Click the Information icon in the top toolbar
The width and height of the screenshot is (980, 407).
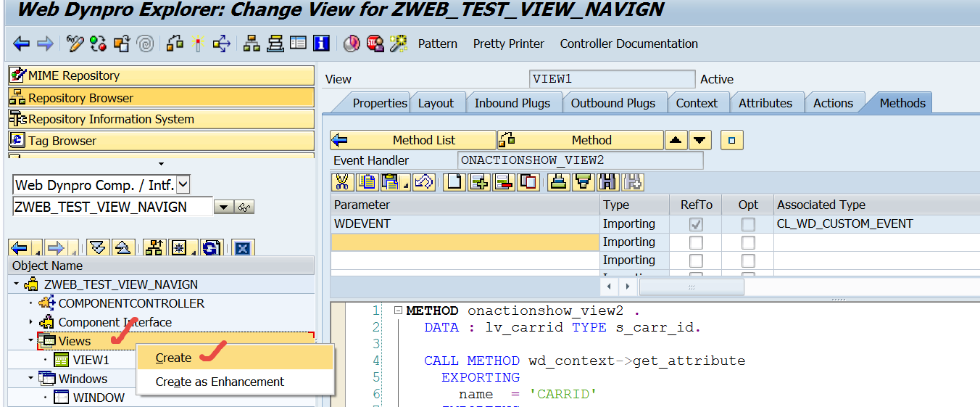click(x=321, y=44)
